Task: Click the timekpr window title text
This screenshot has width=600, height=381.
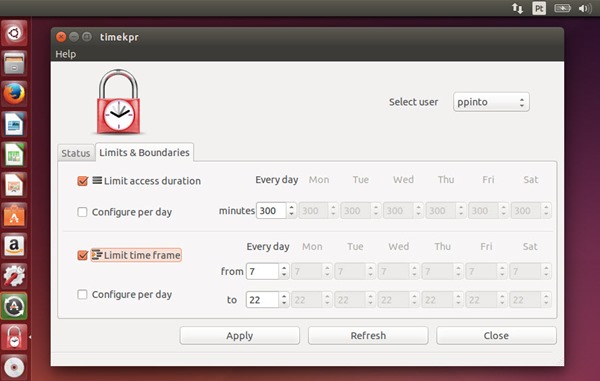Action: click(119, 37)
